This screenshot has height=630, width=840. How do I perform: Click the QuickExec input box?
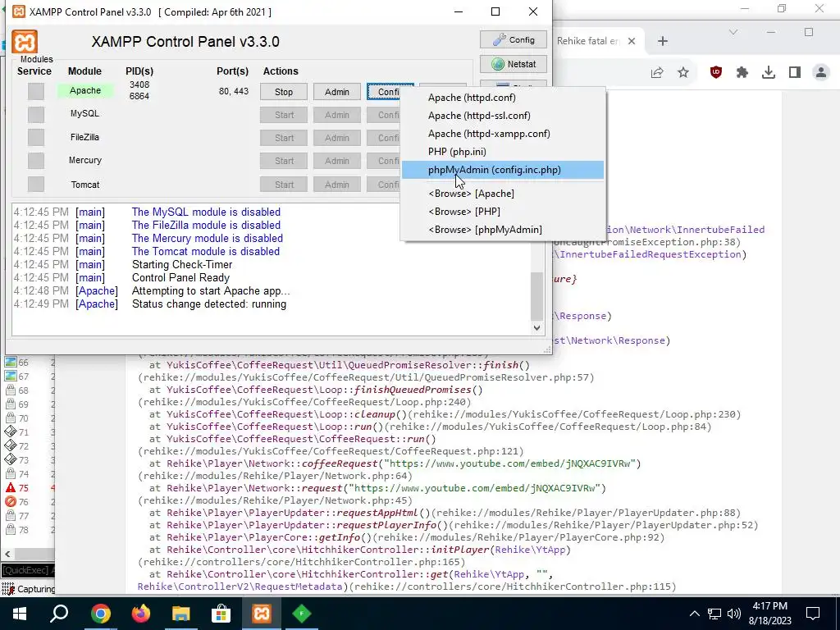[x=27, y=570]
